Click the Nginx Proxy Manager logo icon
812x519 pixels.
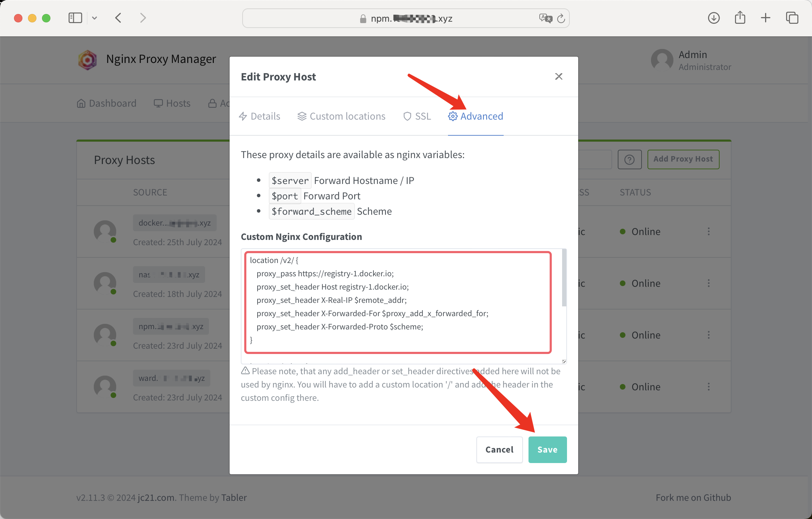pyautogui.click(x=89, y=60)
